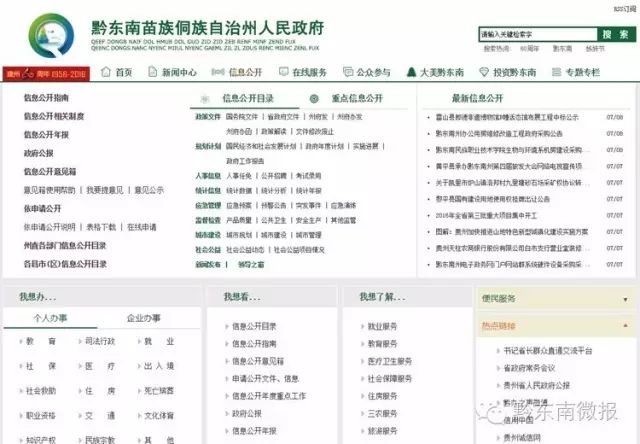Click 应急预案 link
The height and width of the screenshot is (444, 640).
239,205
